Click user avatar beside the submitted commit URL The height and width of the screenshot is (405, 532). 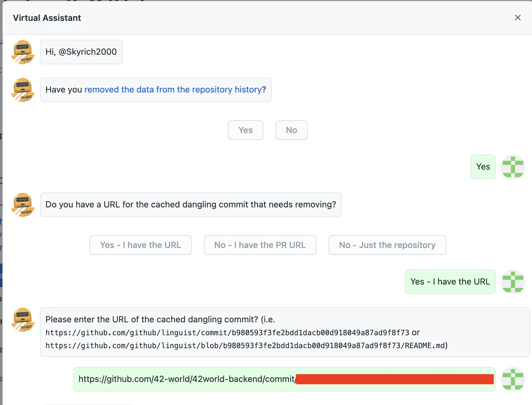(513, 379)
